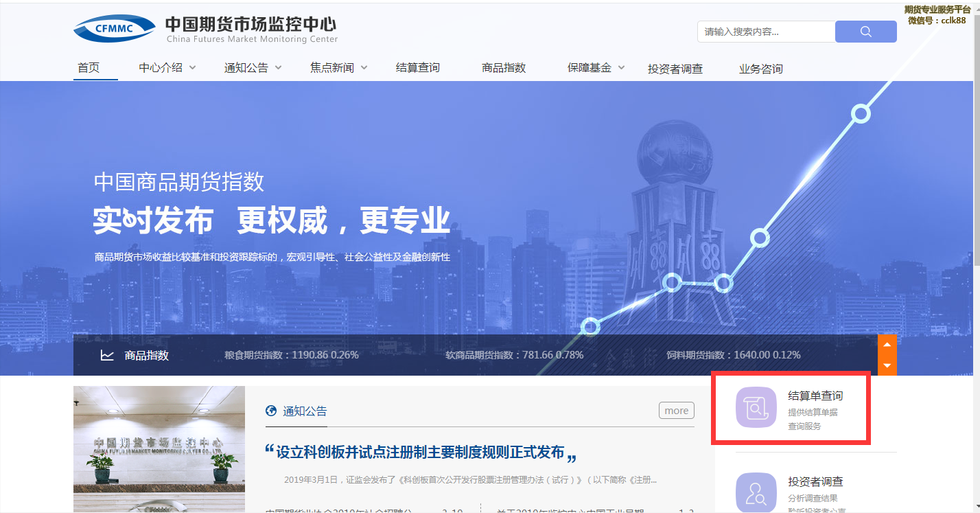Open the 业务咨询 menu item
The width and height of the screenshot is (980, 513).
(761, 69)
